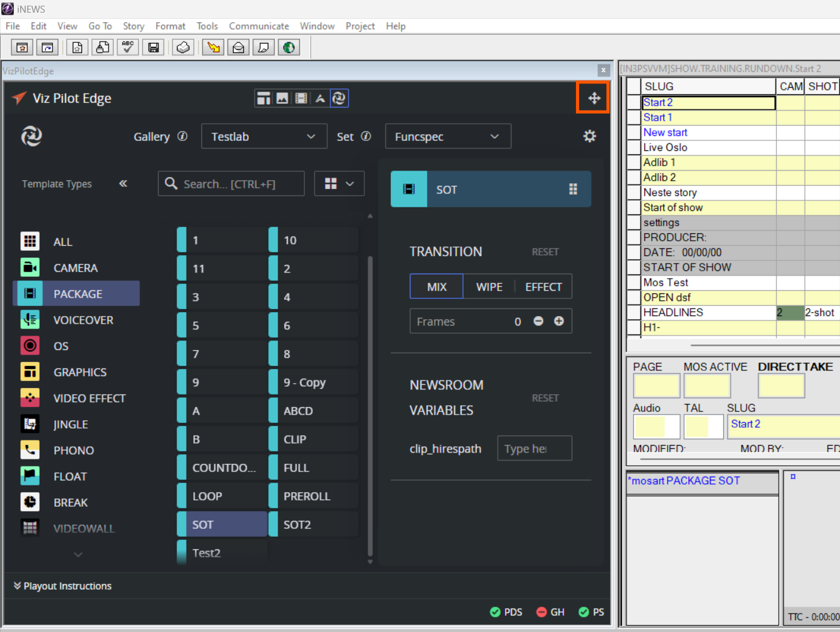Click the clip_hirespath input field
The width and height of the screenshot is (840, 632).
point(534,448)
